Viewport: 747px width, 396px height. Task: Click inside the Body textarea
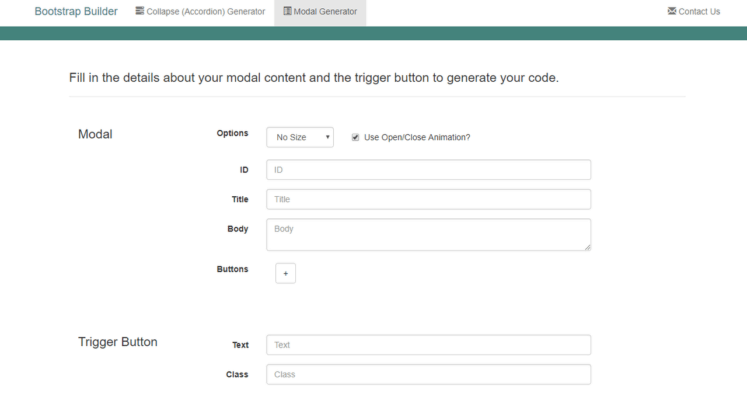pyautogui.click(x=429, y=234)
